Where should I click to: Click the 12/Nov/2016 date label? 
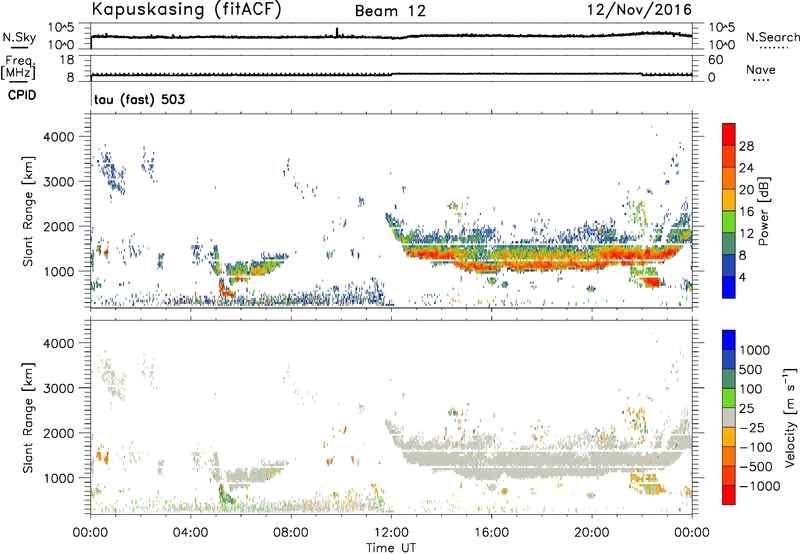tap(639, 10)
